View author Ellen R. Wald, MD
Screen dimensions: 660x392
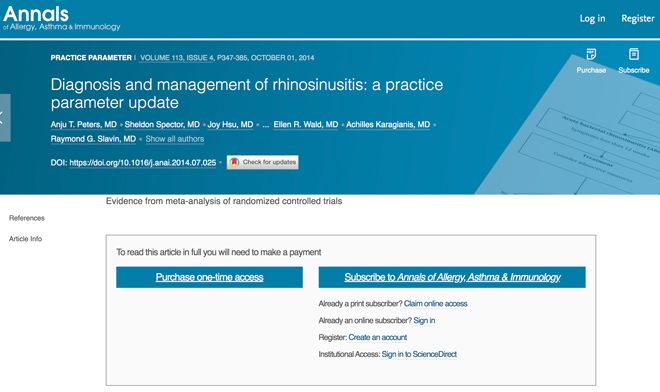(306, 125)
